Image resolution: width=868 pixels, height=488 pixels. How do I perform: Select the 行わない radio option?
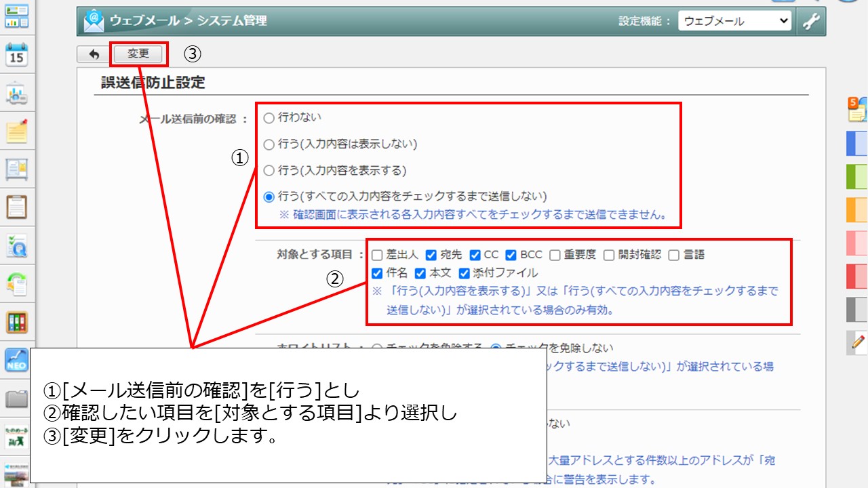coord(269,118)
